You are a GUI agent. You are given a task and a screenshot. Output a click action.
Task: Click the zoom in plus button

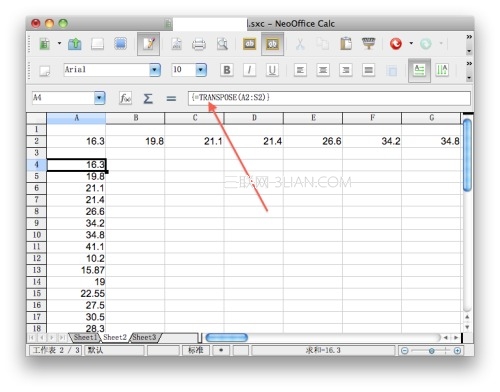[x=457, y=351]
